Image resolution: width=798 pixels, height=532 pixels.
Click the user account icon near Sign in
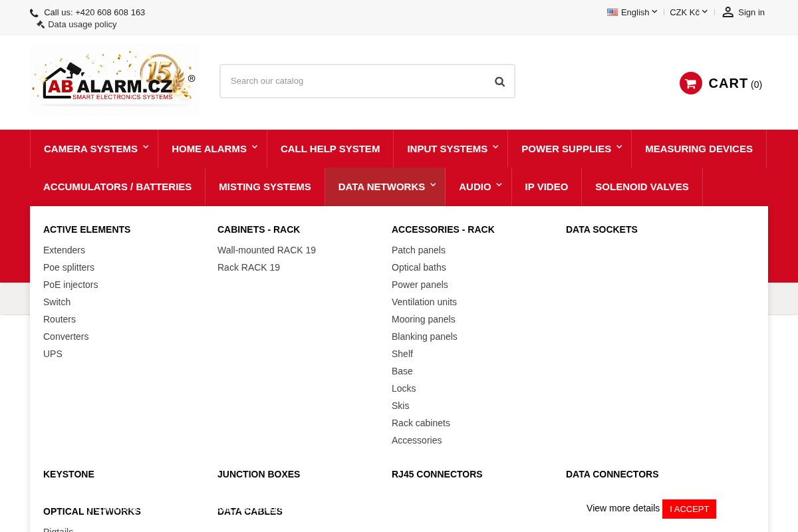(x=728, y=12)
